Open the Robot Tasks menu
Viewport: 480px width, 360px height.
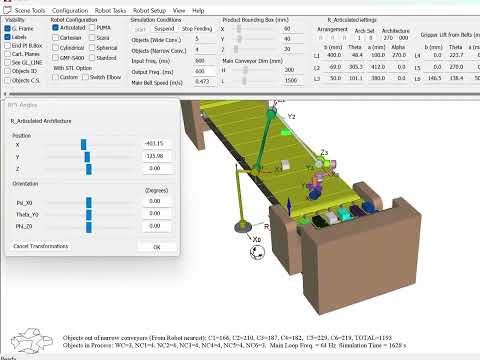(x=110, y=11)
